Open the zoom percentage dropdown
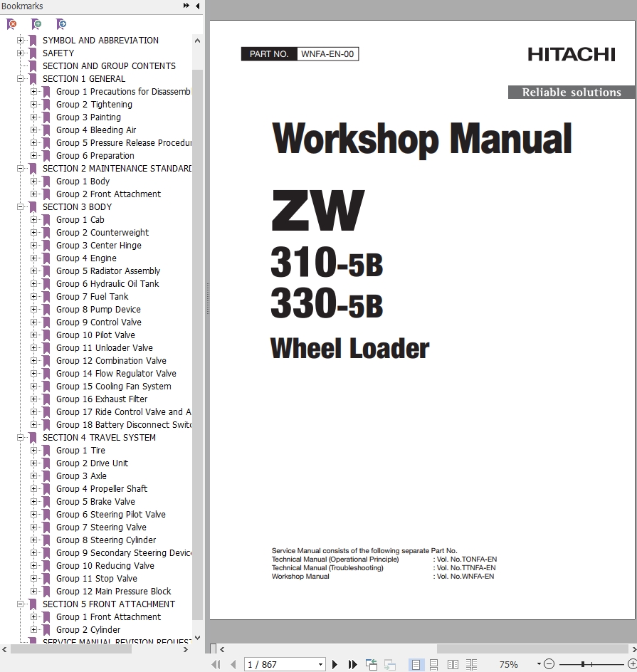This screenshot has height=672, width=637. 539,664
